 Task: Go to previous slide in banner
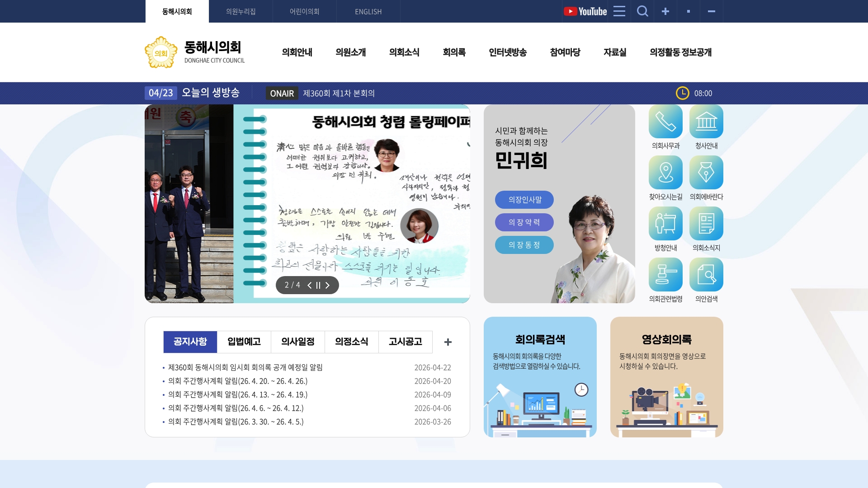[x=309, y=285]
